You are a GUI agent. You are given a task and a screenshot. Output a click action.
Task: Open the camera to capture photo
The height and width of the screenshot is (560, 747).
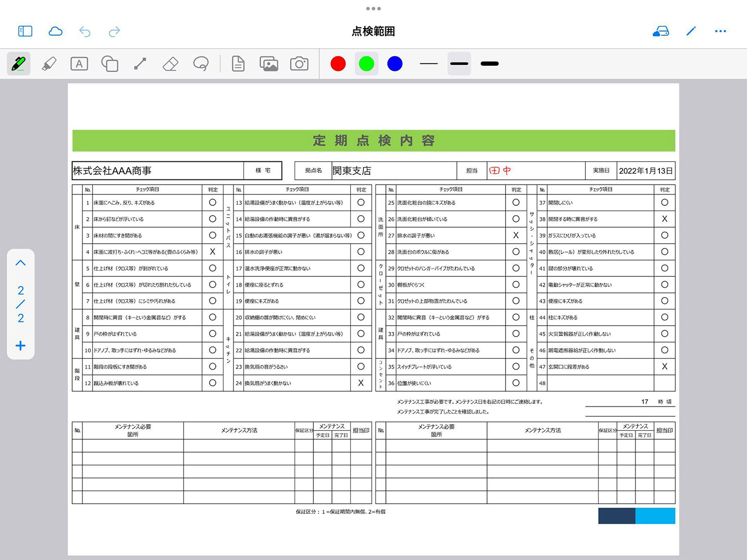(299, 64)
